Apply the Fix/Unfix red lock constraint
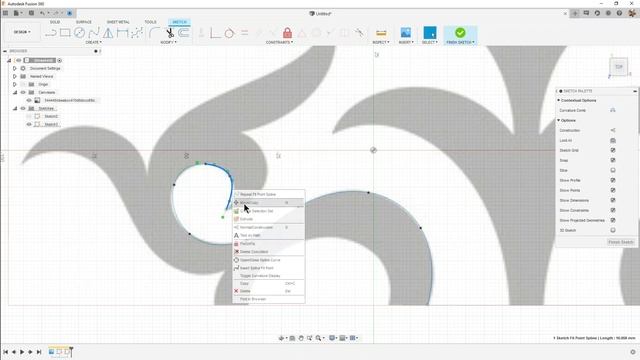Viewport: 640px width, 360px height. 287,33
